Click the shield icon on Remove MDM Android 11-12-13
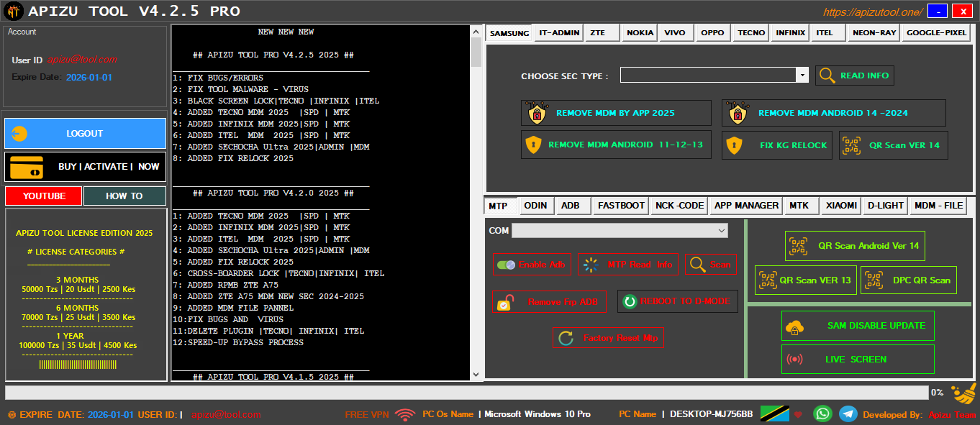 point(532,145)
